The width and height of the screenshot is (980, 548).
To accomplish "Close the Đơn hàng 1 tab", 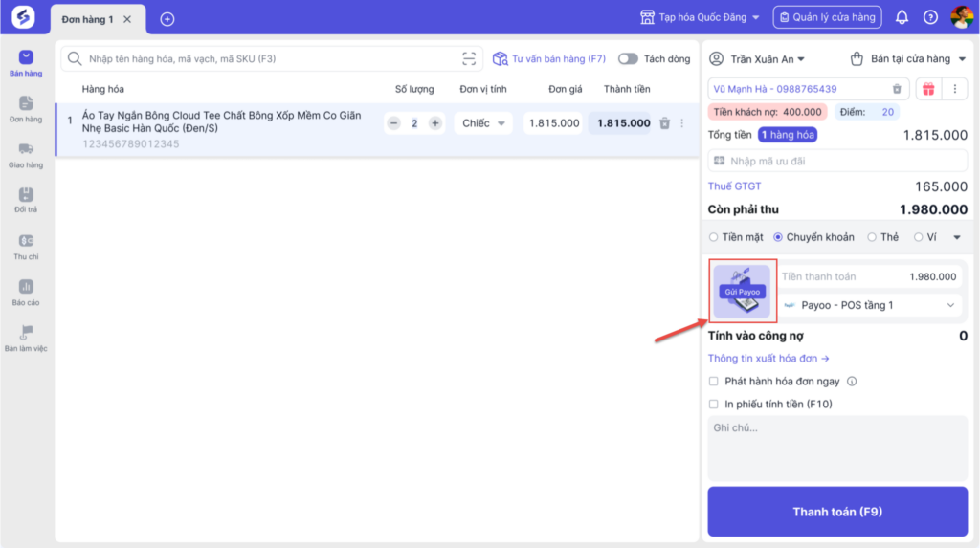I will pos(127,19).
